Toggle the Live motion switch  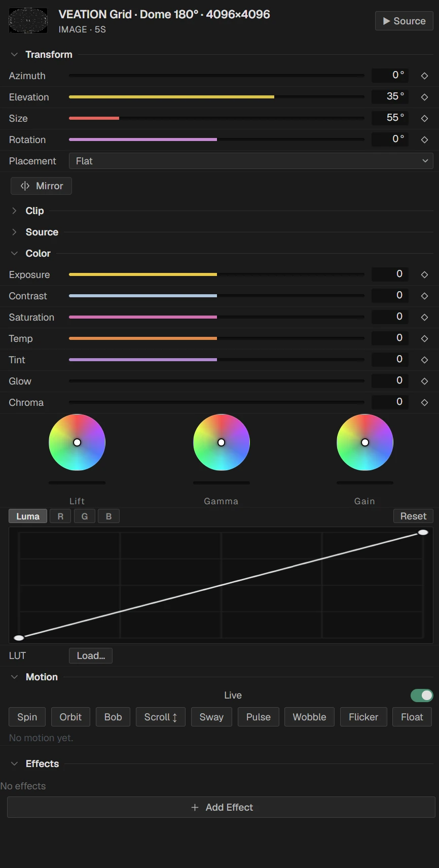pyautogui.click(x=422, y=695)
